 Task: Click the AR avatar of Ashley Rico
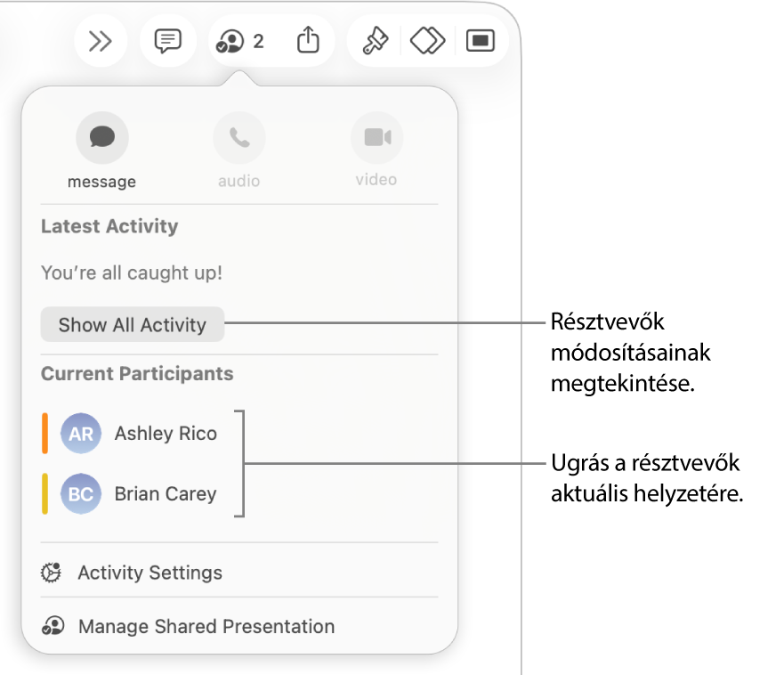pyautogui.click(x=81, y=434)
